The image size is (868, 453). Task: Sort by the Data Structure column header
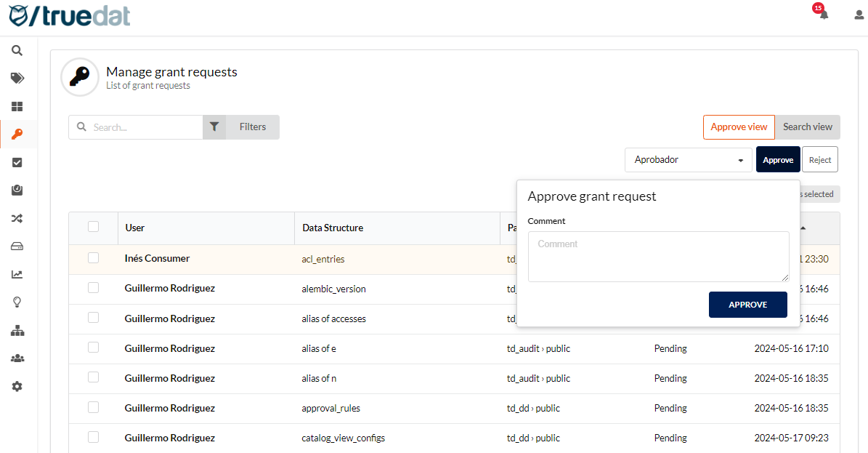coord(333,228)
